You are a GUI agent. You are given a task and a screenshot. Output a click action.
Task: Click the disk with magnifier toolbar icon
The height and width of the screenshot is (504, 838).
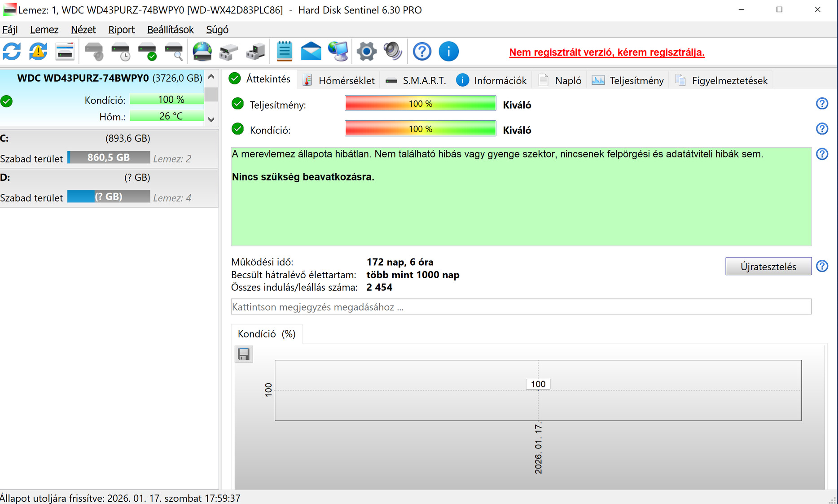(x=174, y=52)
